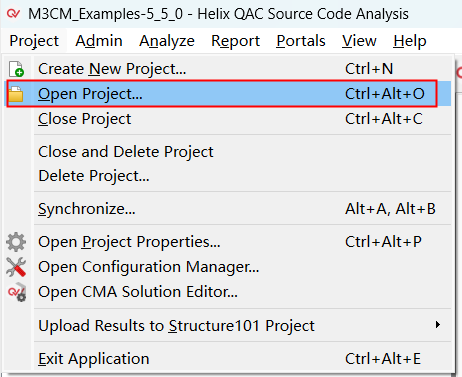This screenshot has height=377, width=462.
Task: Expand the Upload Results to Structure101 submenu arrow
Action: pos(438,325)
